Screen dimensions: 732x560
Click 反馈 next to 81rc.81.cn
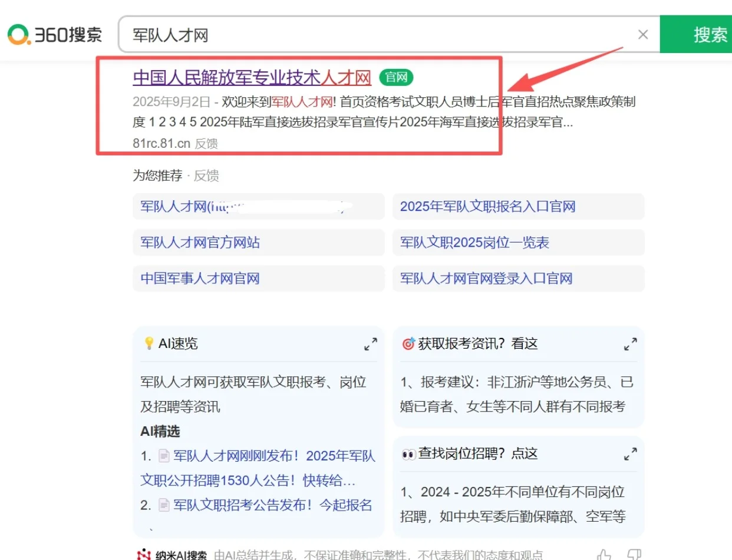[208, 143]
